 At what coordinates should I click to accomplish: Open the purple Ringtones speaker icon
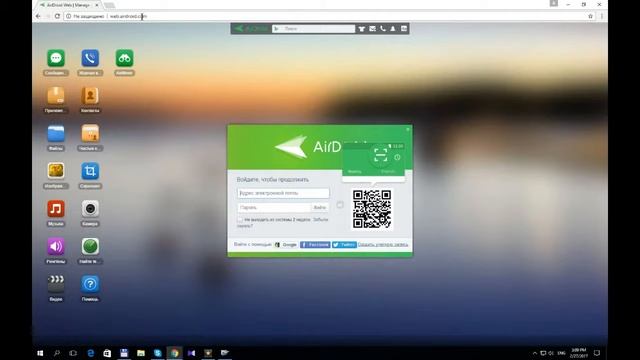coord(56,247)
